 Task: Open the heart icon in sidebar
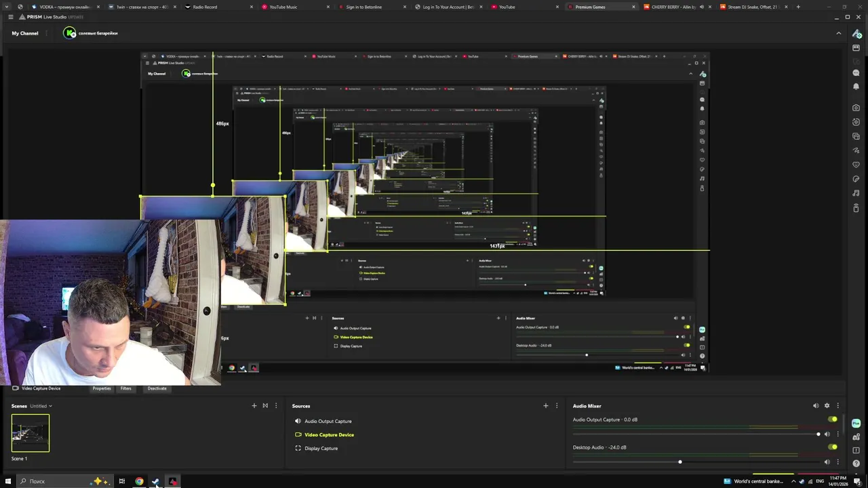click(856, 165)
